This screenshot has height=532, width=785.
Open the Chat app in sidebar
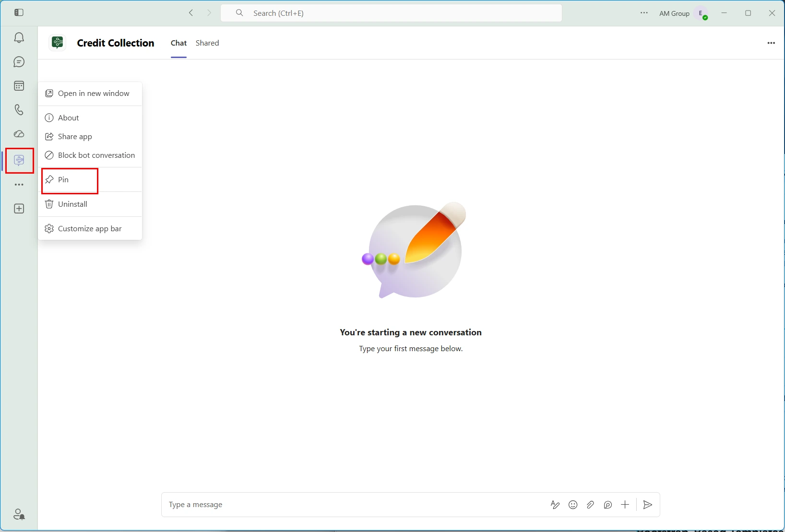19,62
